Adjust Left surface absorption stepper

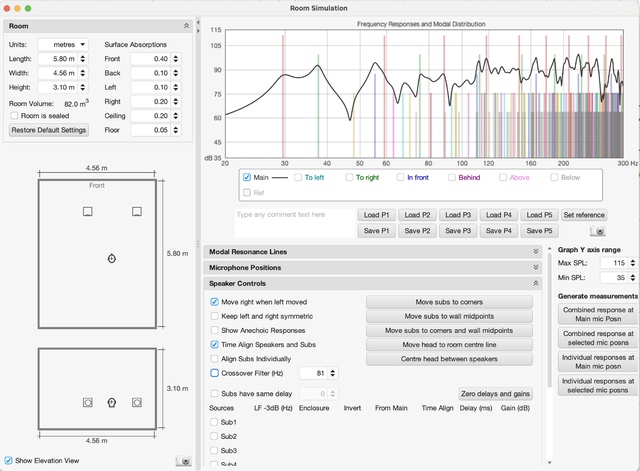tap(176, 87)
